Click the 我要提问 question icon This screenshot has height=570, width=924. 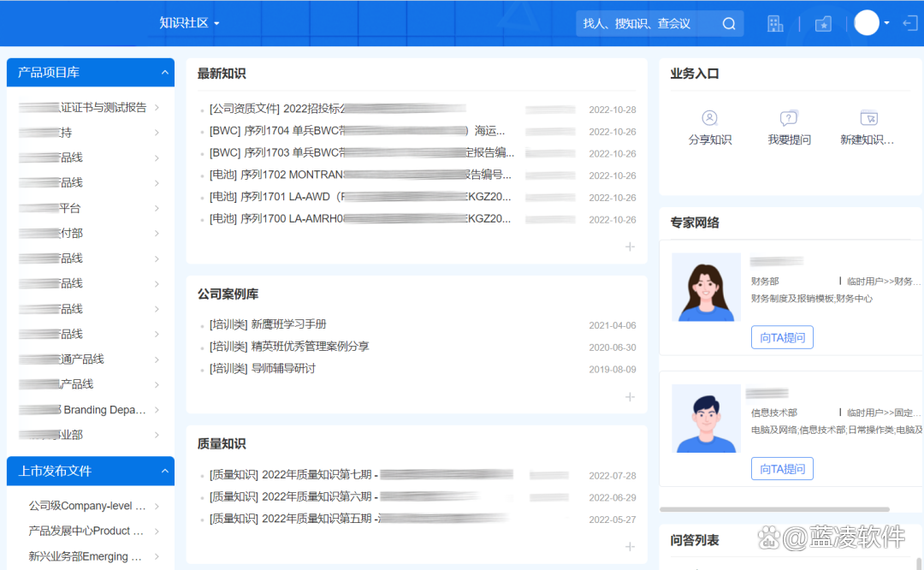pyautogui.click(x=789, y=118)
